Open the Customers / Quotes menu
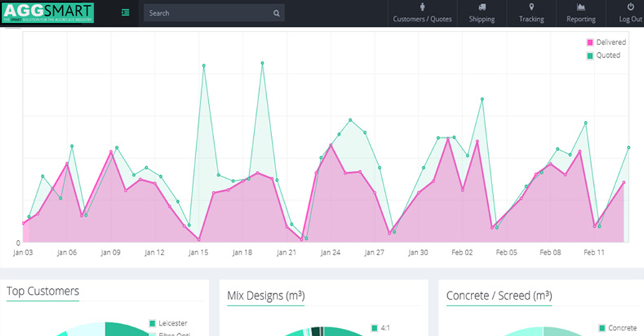Image resolution: width=644 pixels, height=336 pixels. pos(422,13)
